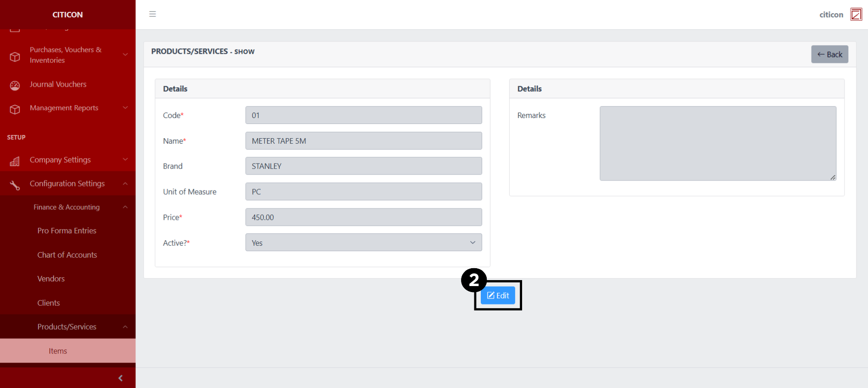Viewport: 868px width, 388px height.
Task: Collapse sidebar with bottom left arrow
Action: coord(121,378)
